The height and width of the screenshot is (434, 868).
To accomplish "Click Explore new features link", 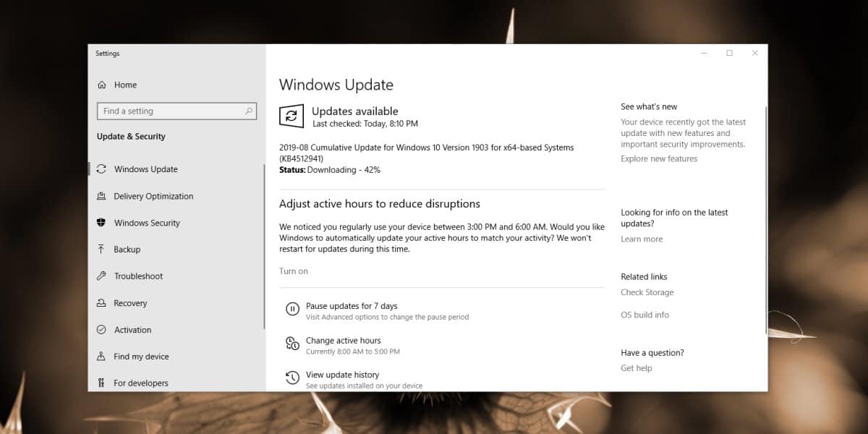I will [x=659, y=159].
